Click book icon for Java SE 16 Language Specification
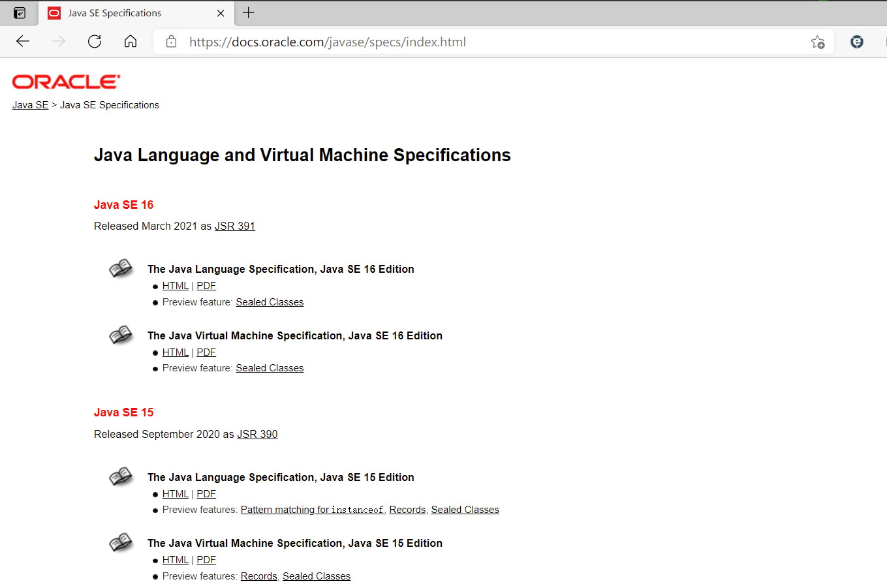 point(121,268)
